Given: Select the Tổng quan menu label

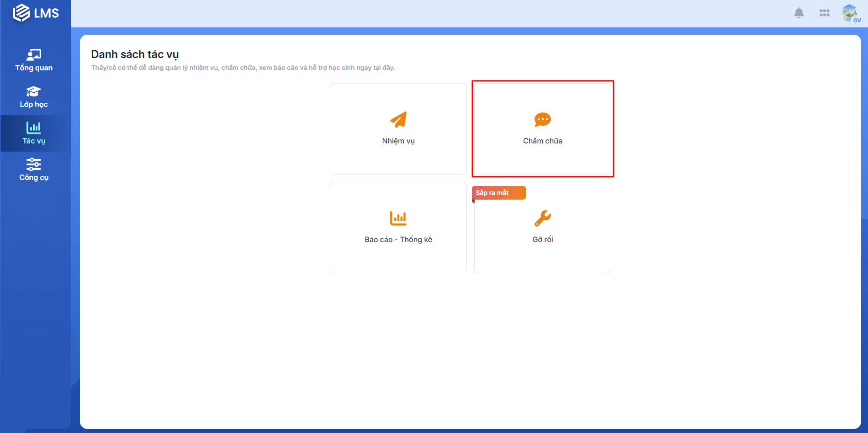Looking at the screenshot, I should 34,68.
